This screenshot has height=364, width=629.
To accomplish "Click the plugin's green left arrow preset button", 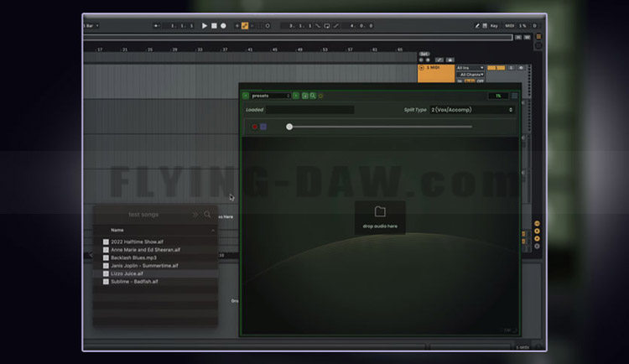I will 246,96.
